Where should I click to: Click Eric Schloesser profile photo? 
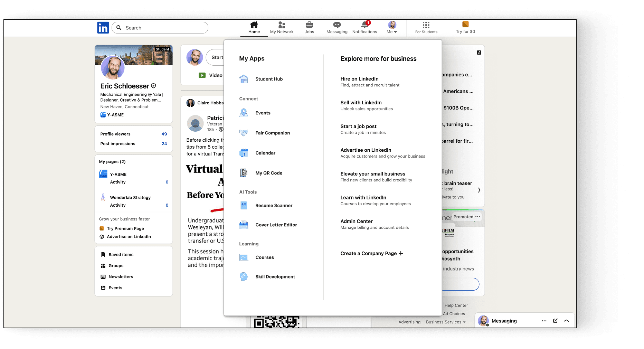point(113,68)
